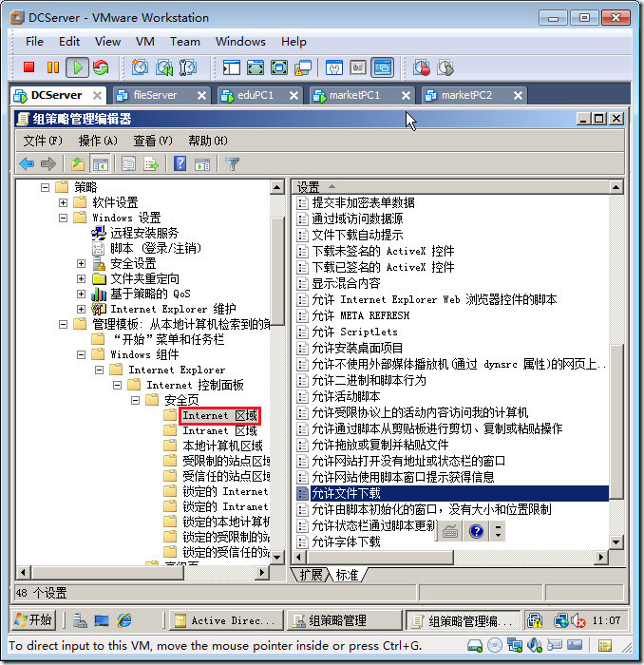
Task: Select the 显示混合内容 setting
Action: [x=346, y=283]
